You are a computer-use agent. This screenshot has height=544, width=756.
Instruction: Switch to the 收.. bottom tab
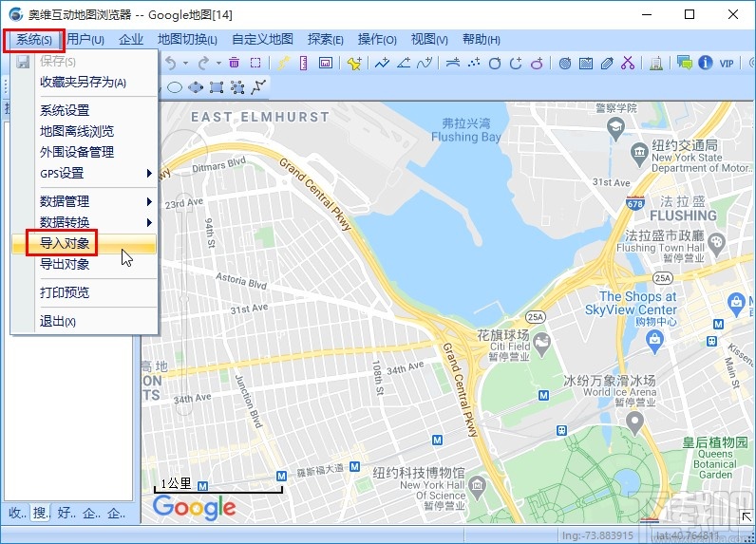pyautogui.click(x=17, y=513)
